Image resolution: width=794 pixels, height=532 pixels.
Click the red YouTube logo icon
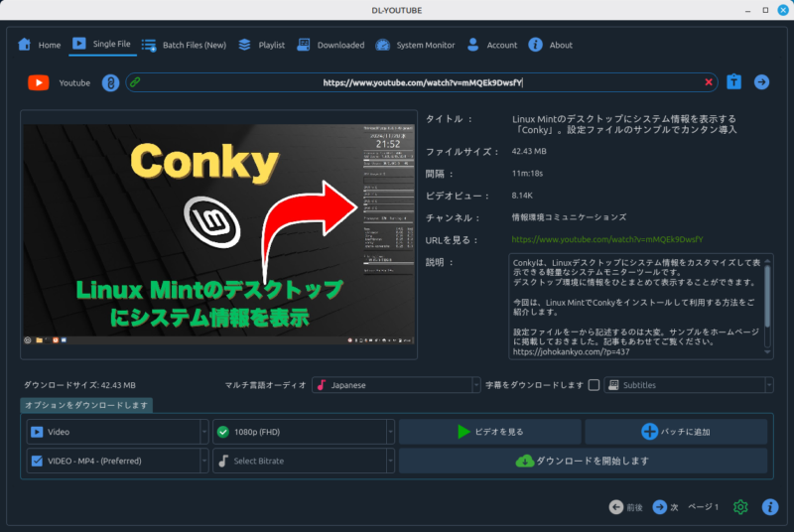38,82
